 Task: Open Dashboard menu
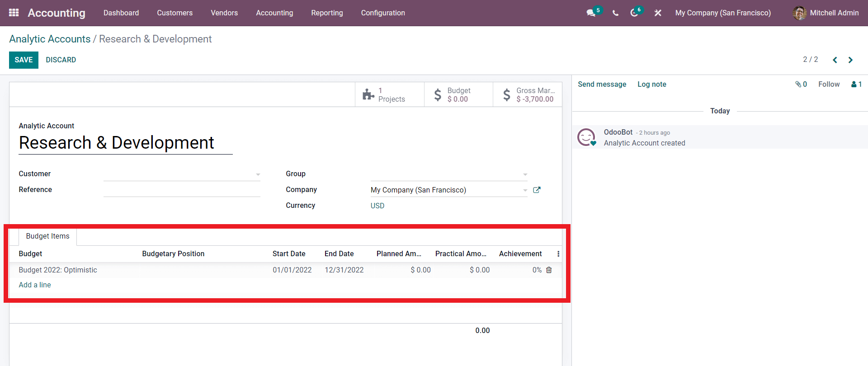(121, 13)
